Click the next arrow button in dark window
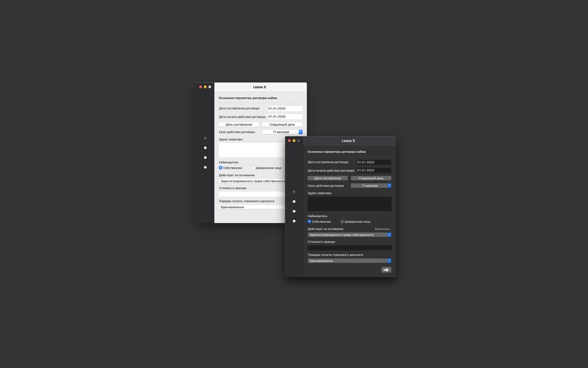 (x=386, y=269)
